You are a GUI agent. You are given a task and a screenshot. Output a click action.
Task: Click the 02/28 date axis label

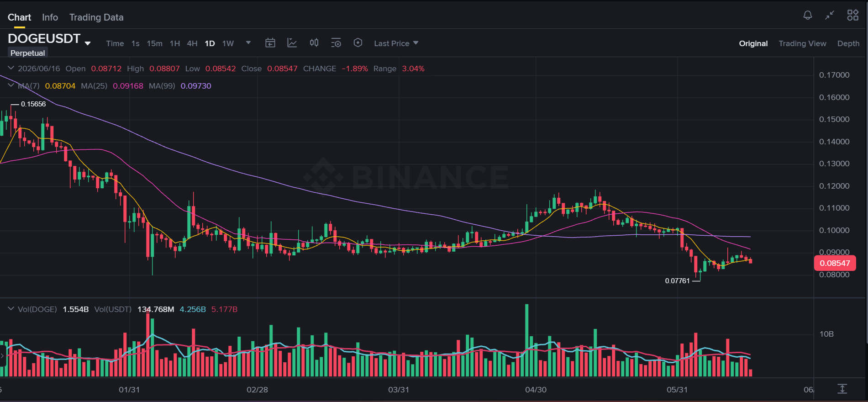tap(257, 390)
